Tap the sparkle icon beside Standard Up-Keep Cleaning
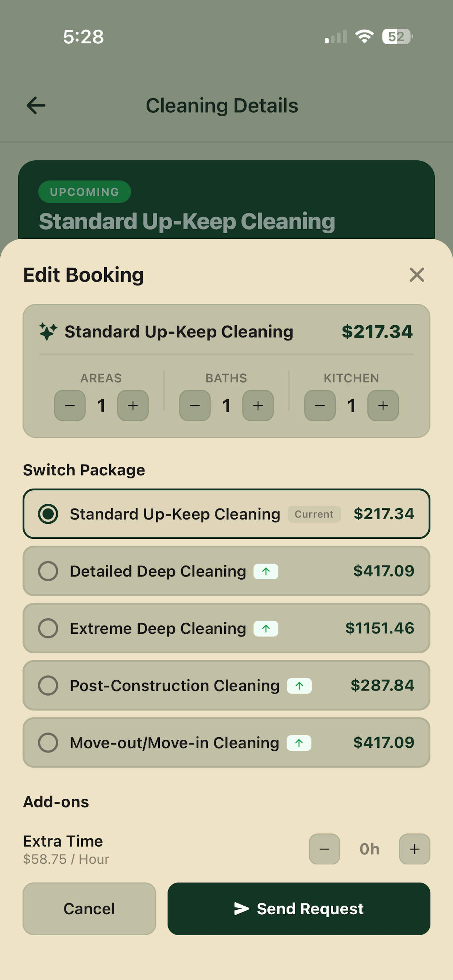 (49, 331)
